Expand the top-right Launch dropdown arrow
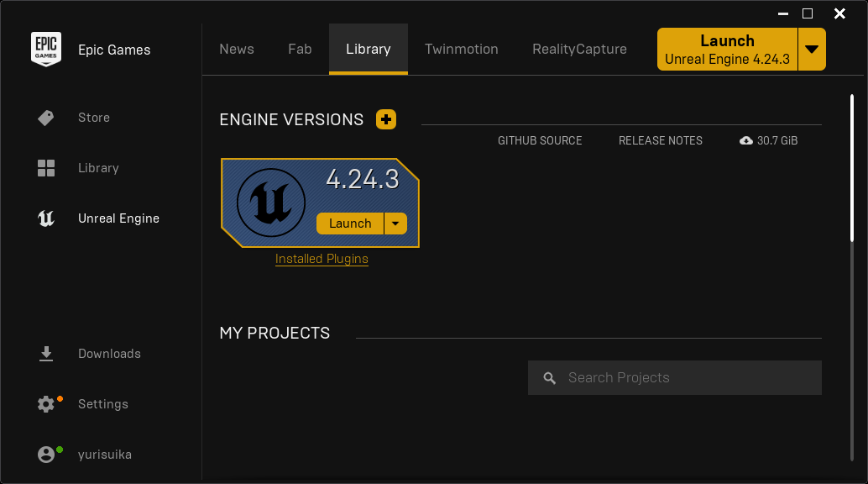Image resolution: width=868 pixels, height=484 pixels. tap(811, 49)
